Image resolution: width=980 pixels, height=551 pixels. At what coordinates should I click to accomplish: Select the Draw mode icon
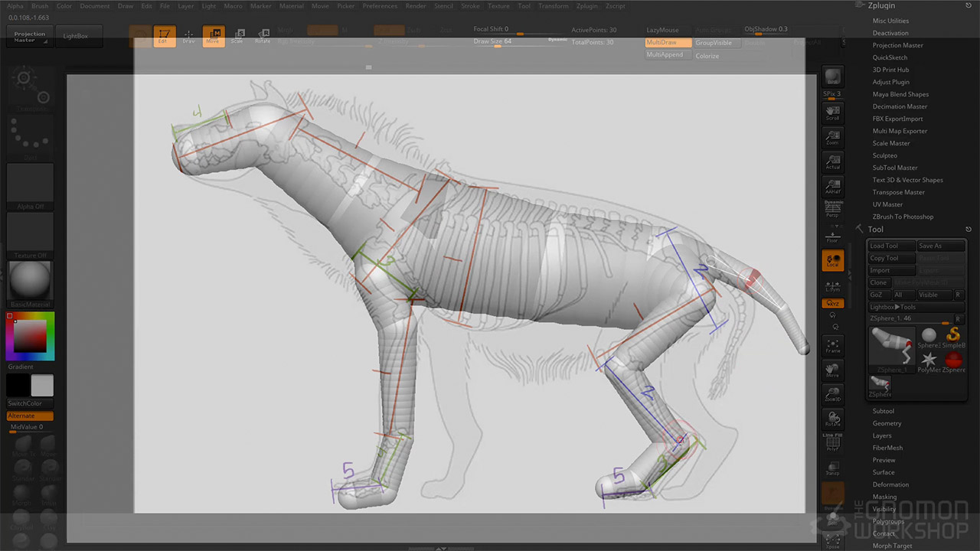coord(188,36)
